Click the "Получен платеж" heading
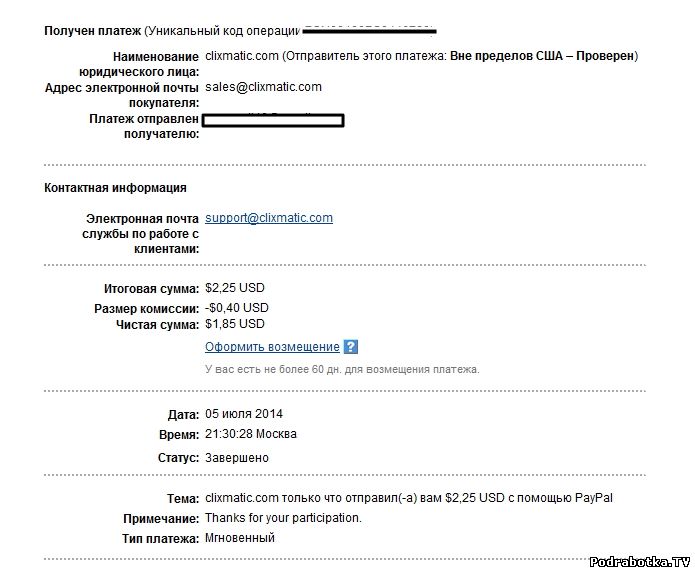Viewport: 695px width, 572px height. (x=92, y=31)
